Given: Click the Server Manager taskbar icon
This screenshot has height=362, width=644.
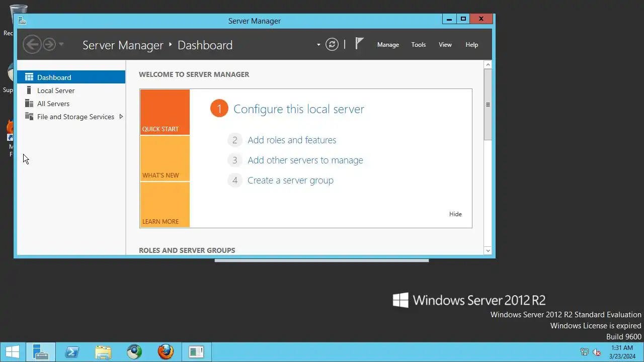Looking at the screenshot, I should [40, 352].
